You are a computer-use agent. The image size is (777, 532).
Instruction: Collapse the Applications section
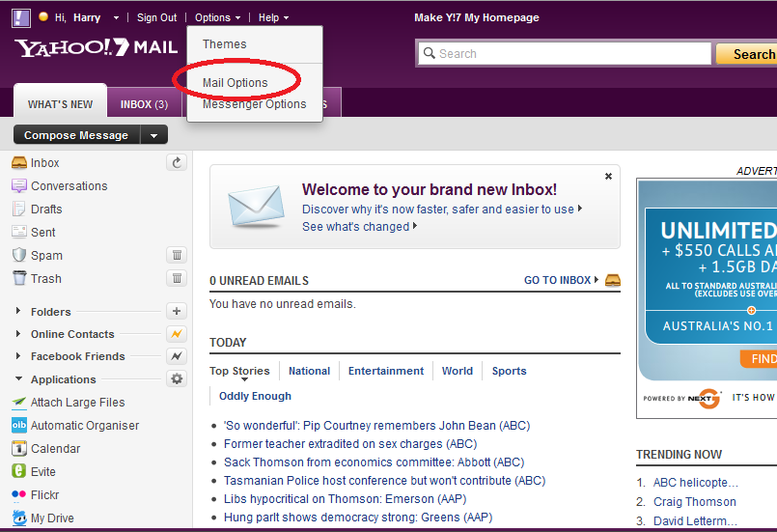pos(18,380)
